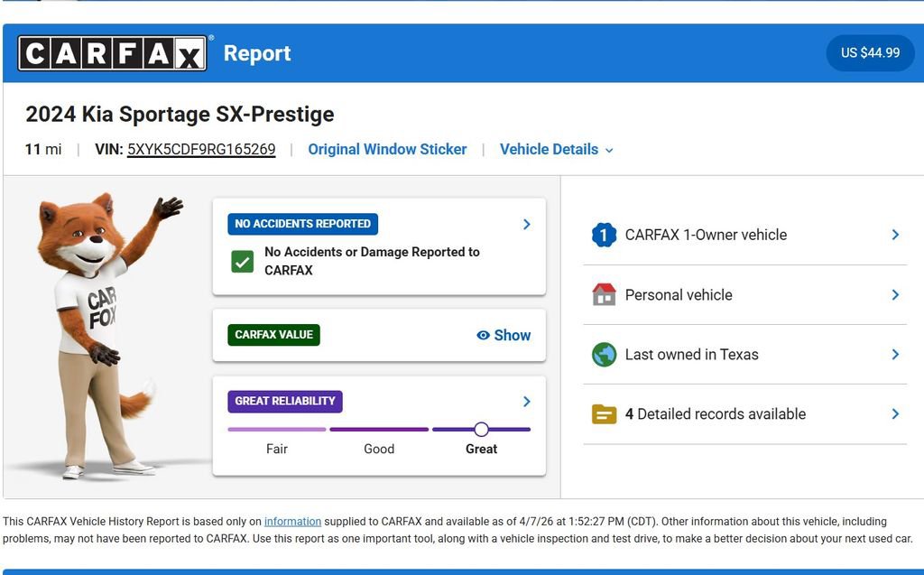Image resolution: width=924 pixels, height=575 pixels.
Task: Click the yellow Detailed records folder icon
Action: coord(604,414)
